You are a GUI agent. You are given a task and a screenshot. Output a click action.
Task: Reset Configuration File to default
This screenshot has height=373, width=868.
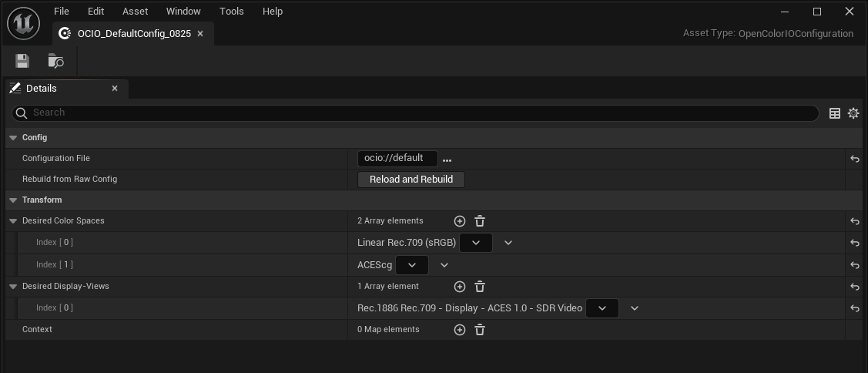(855, 159)
